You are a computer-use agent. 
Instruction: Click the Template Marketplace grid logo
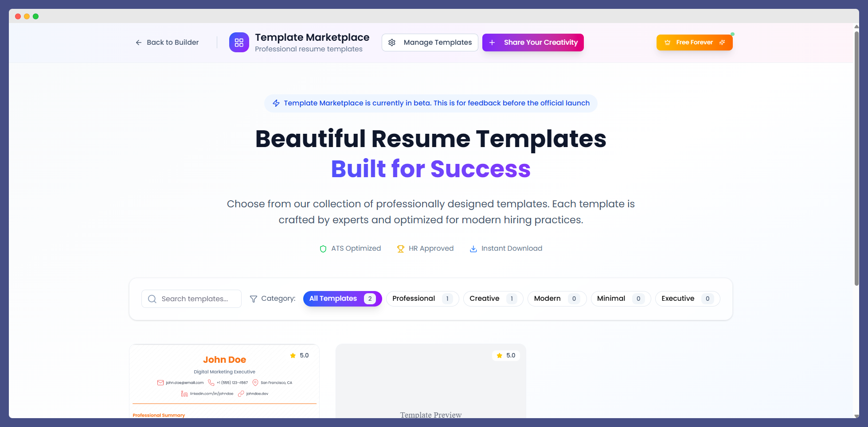pyautogui.click(x=239, y=42)
